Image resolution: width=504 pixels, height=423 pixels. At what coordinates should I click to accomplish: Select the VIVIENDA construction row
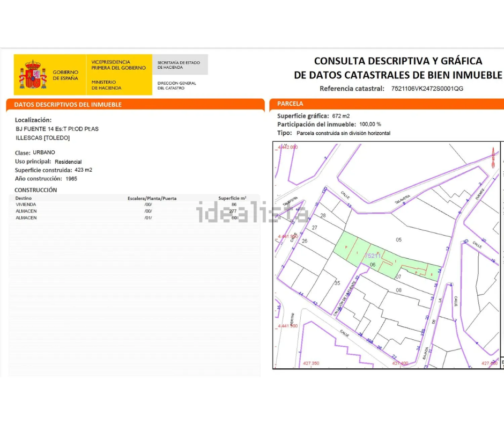pyautogui.click(x=26, y=205)
